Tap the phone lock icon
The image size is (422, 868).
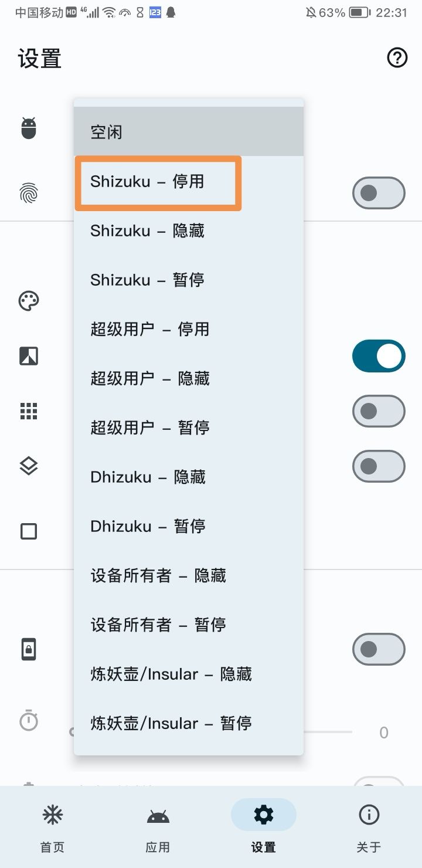29,650
